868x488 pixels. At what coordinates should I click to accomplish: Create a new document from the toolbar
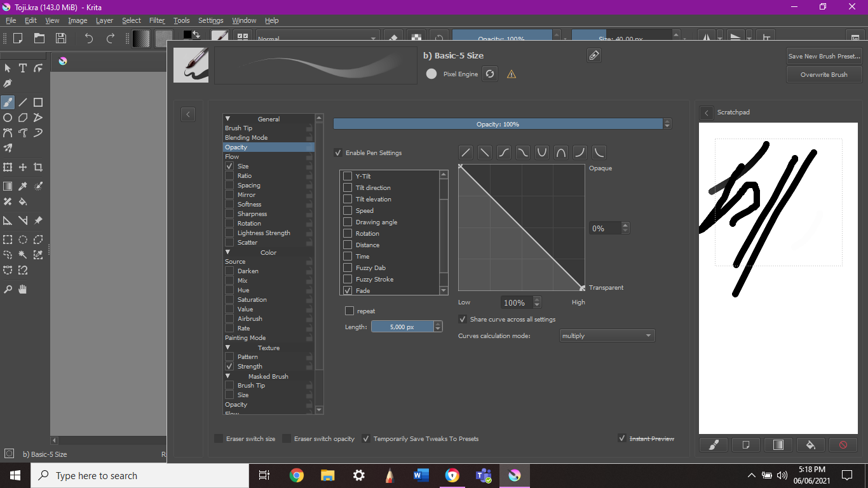(18, 38)
